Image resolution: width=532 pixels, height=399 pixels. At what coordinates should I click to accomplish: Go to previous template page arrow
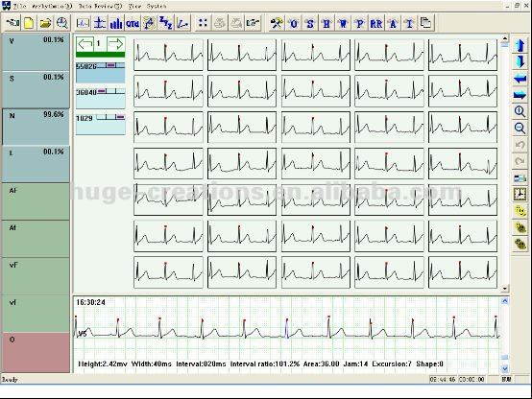pyautogui.click(x=85, y=44)
